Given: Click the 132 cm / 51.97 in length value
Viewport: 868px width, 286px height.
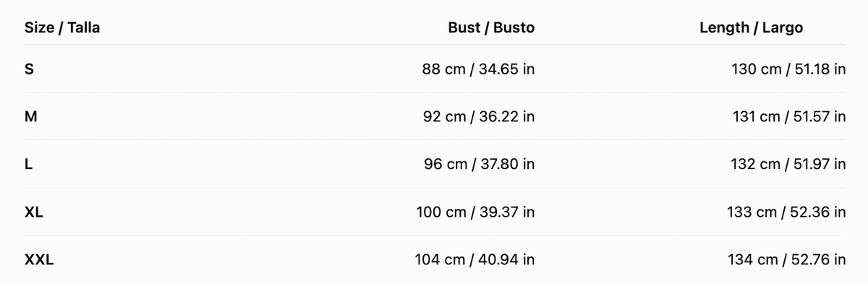Looking at the screenshot, I should 788,165.
